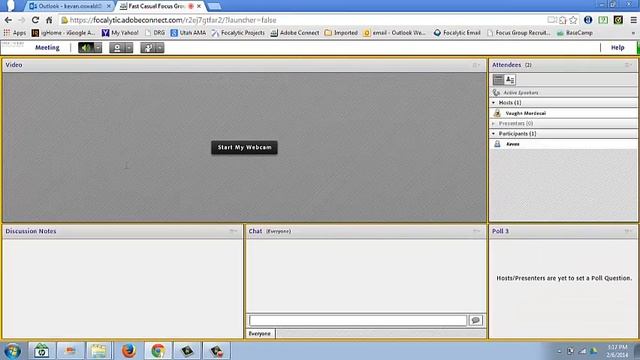The height and width of the screenshot is (360, 640).
Task: Click the blue round extension icon
Action: pos(588,20)
